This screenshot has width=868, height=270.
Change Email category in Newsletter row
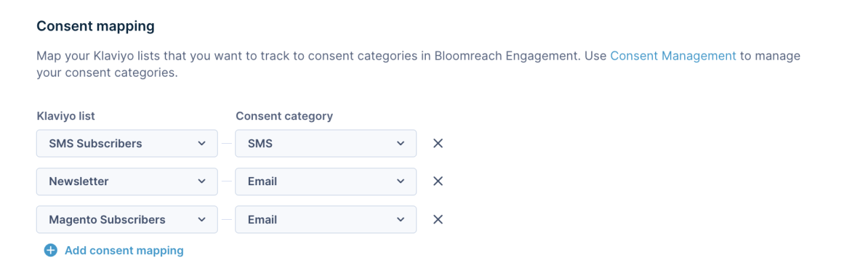[325, 181]
